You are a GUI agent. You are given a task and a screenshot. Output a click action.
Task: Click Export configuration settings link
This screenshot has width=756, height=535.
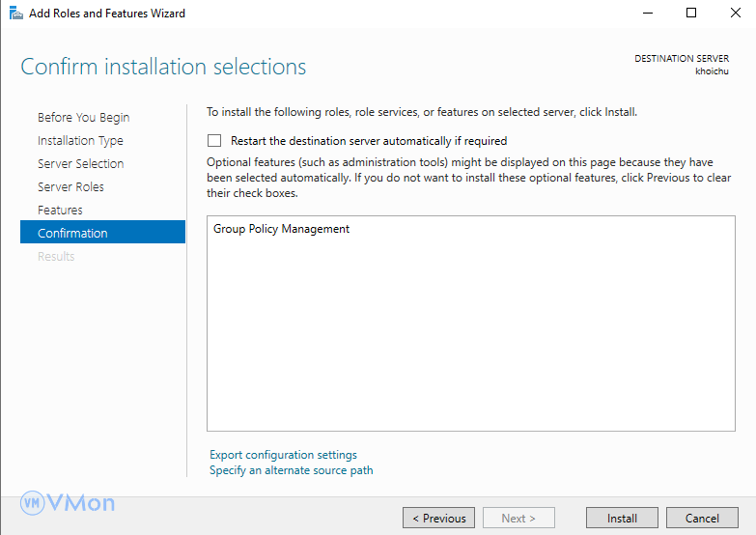[283, 455]
